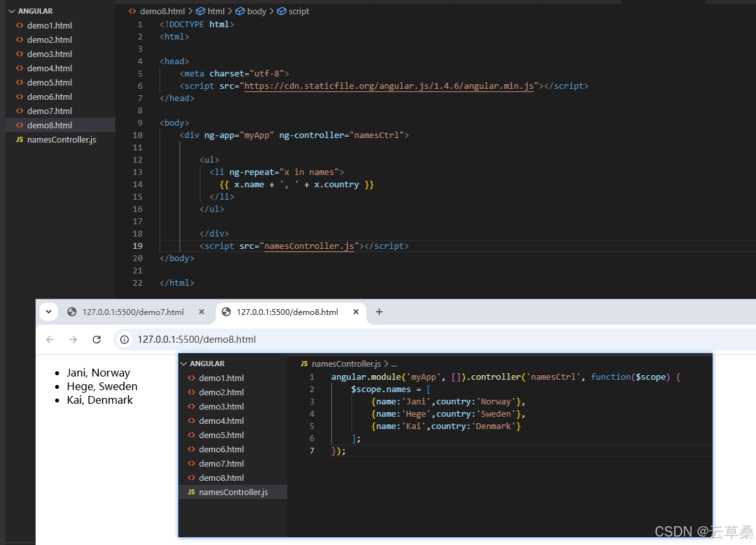Reload the browser page
756x545 pixels.
coord(97,340)
